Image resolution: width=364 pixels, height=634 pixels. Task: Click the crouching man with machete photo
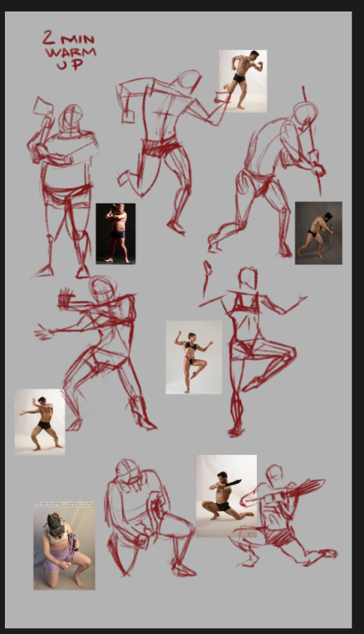227,496
